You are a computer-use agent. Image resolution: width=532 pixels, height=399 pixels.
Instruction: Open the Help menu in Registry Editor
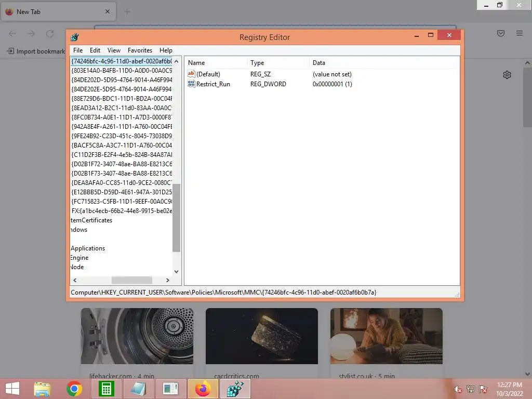click(166, 50)
